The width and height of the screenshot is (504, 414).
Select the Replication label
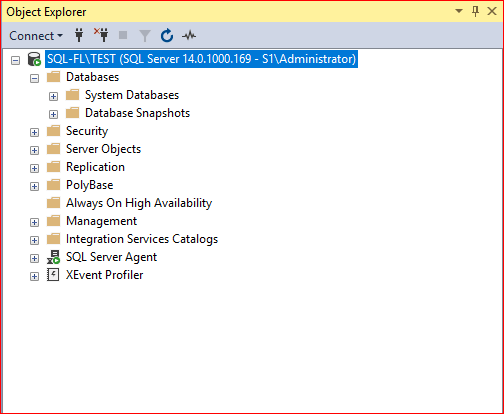95,167
